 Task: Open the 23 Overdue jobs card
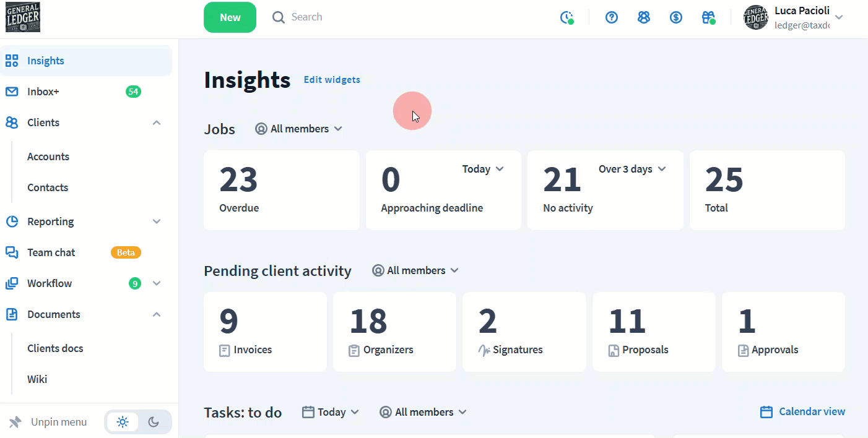281,190
